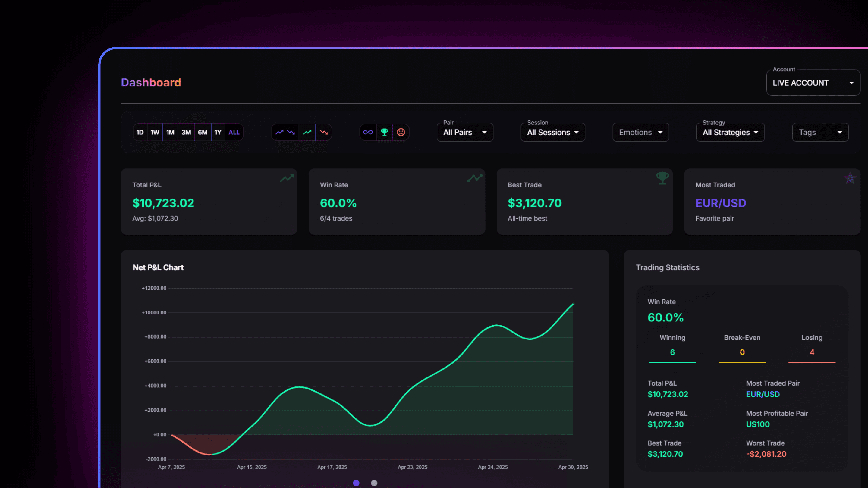868x488 pixels.
Task: Select second chart pagination dot
Action: pos(374,483)
